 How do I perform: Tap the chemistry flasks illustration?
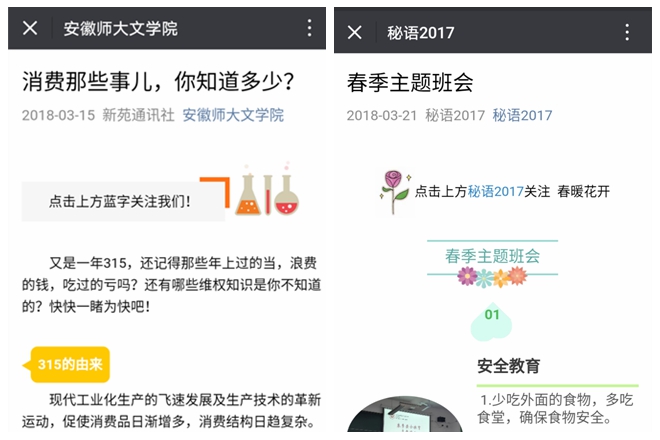point(267,189)
